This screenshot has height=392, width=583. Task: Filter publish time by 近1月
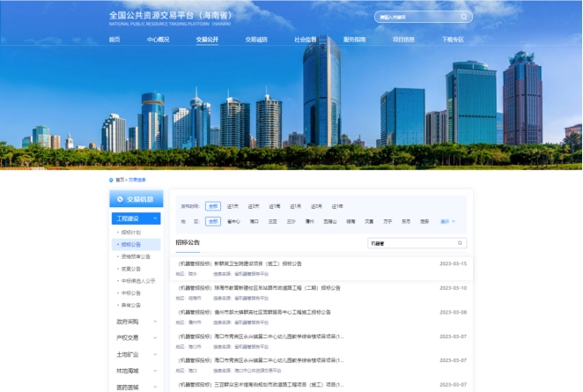click(295, 206)
